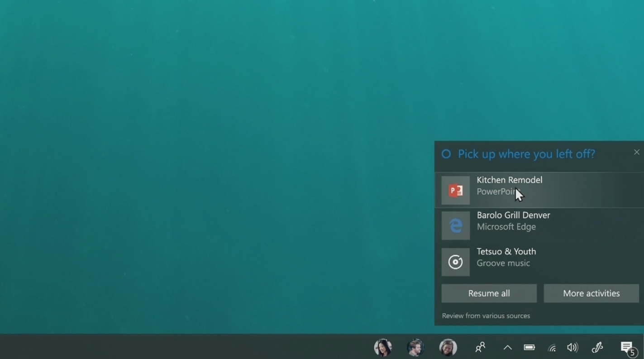Click the Microsoft Edge app label

(506, 227)
